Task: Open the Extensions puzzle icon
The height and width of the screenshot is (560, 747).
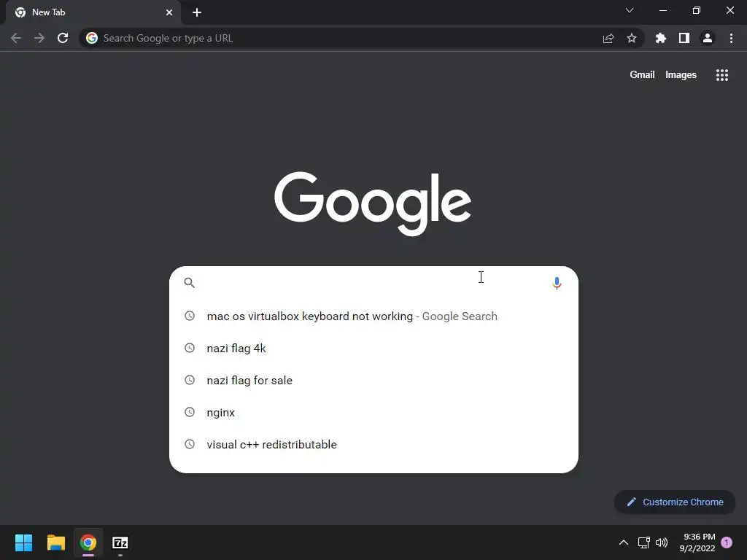Action: (x=661, y=38)
